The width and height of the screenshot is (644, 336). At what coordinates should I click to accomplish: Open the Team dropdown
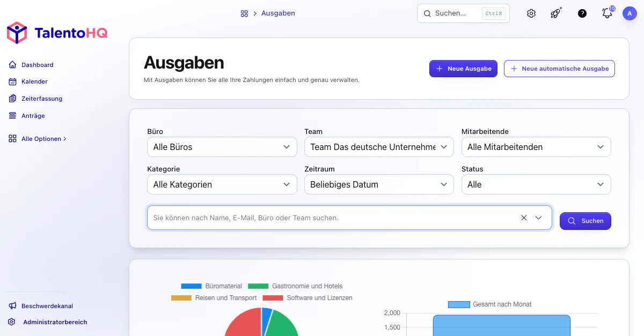(379, 147)
